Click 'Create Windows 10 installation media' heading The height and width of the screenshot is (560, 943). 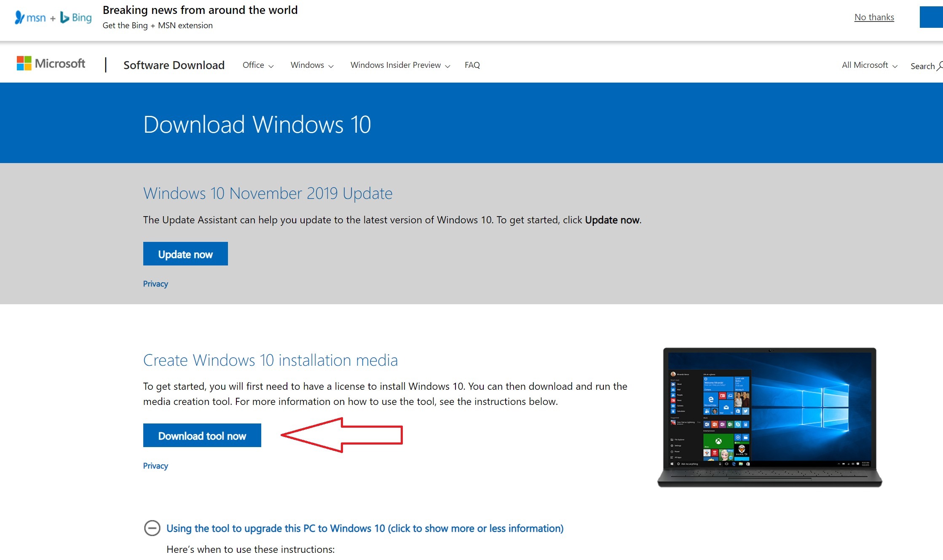tap(270, 360)
